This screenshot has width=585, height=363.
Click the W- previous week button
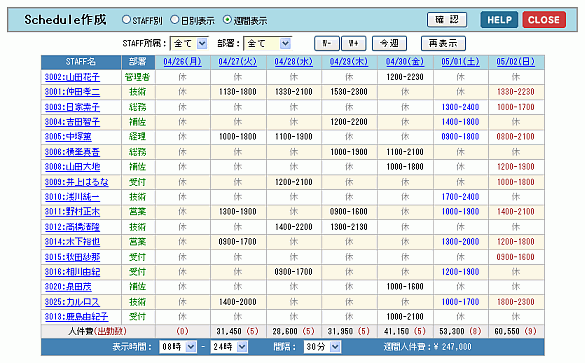327,44
